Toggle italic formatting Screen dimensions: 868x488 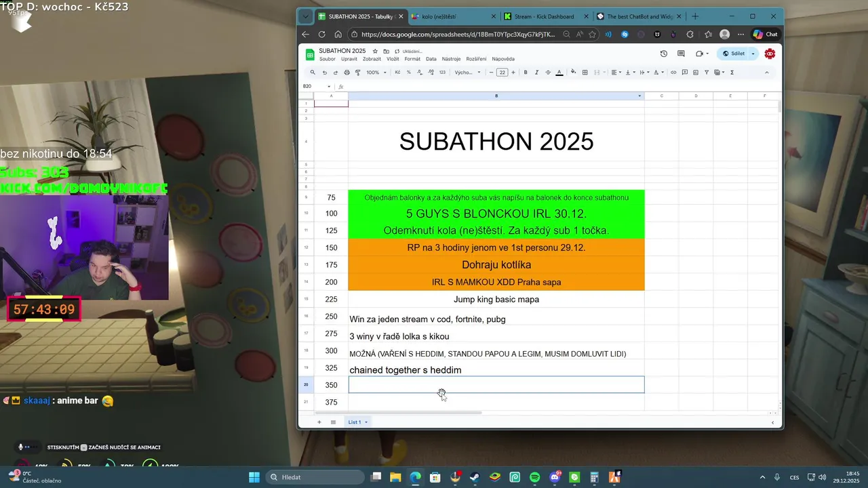(x=536, y=73)
